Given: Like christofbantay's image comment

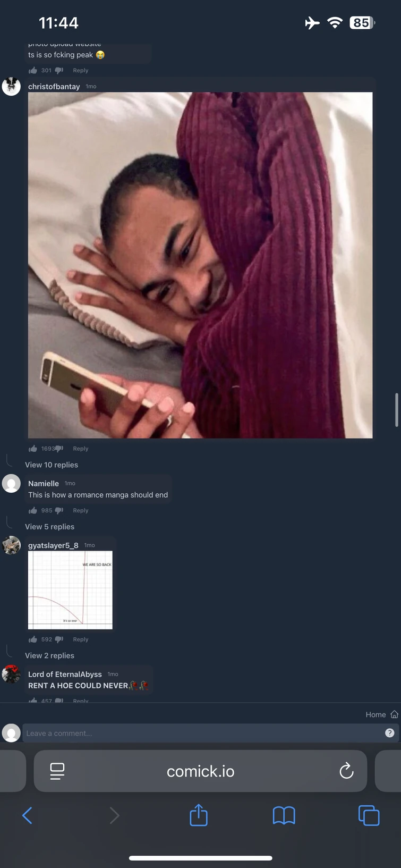Looking at the screenshot, I should [33, 449].
